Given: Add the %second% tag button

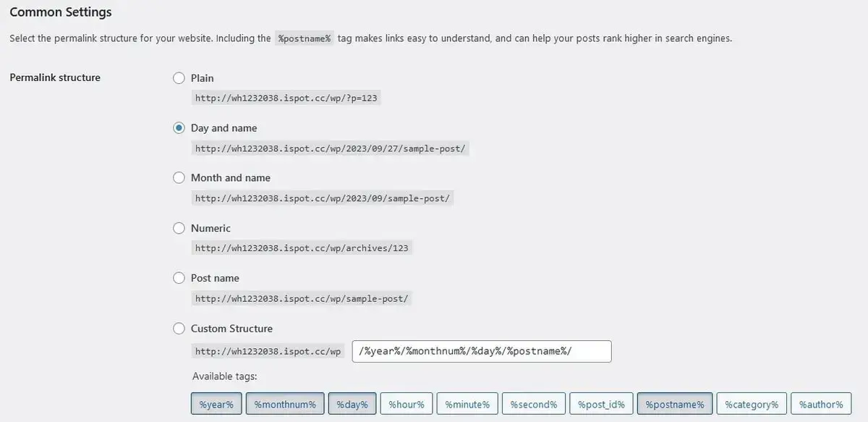Looking at the screenshot, I should [533, 405].
